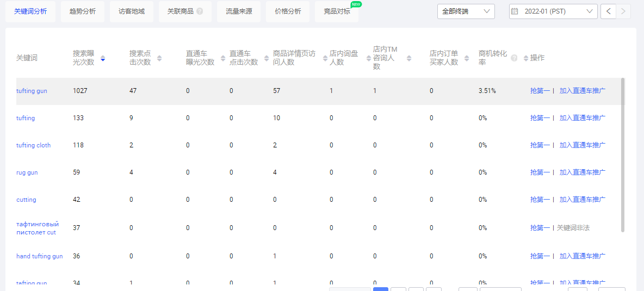Screen dimensions: 644x291
Task: Click the 关键词非法 status text
Action: pyautogui.click(x=573, y=228)
